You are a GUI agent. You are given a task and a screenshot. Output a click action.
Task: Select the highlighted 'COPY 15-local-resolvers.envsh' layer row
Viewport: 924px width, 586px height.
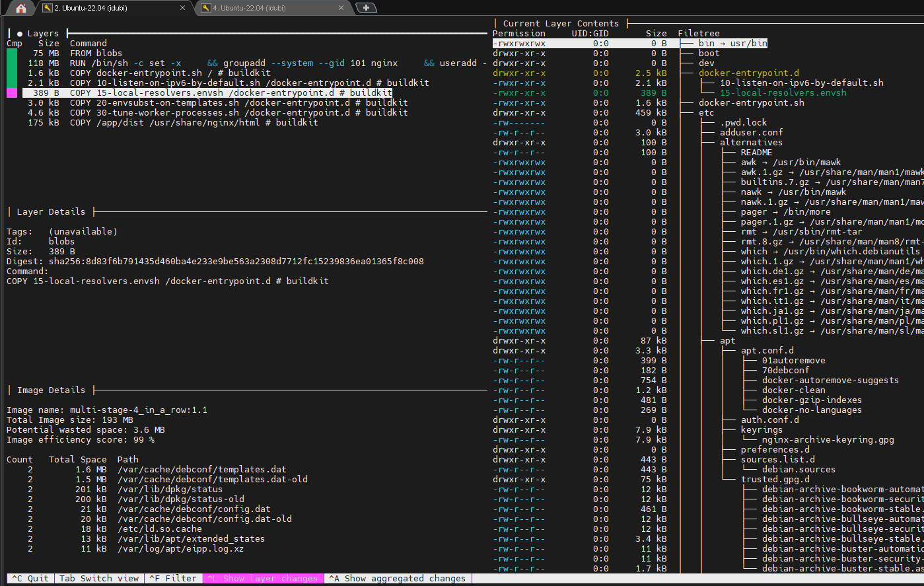(x=207, y=92)
